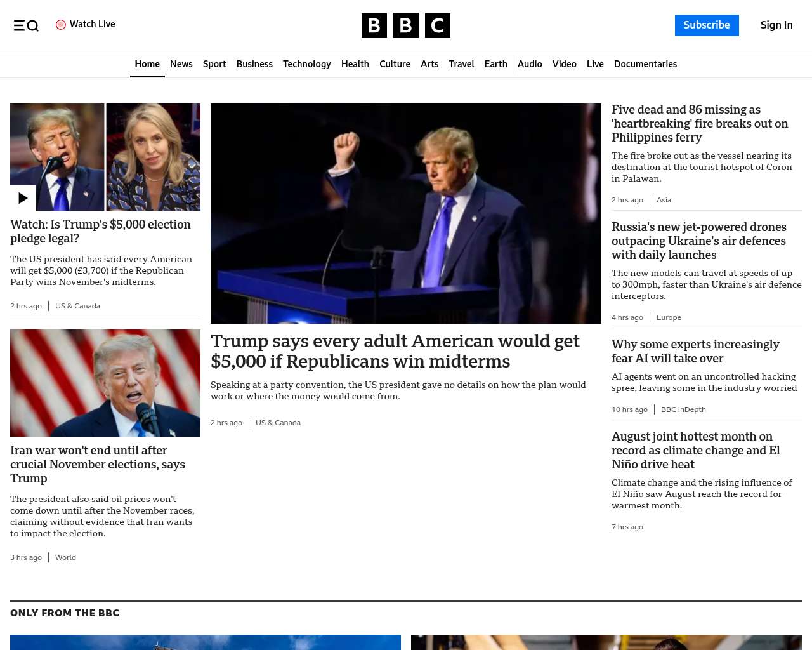Switch to the Technology section

(307, 64)
